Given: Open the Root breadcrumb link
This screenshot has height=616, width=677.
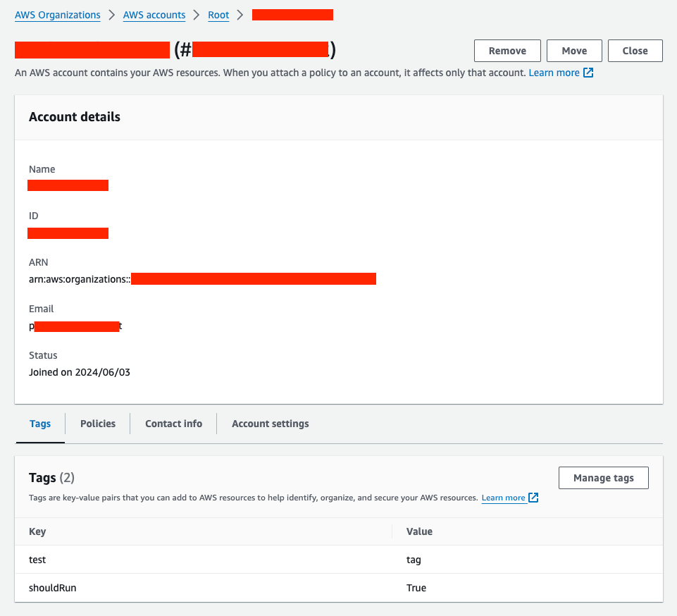Looking at the screenshot, I should (218, 15).
